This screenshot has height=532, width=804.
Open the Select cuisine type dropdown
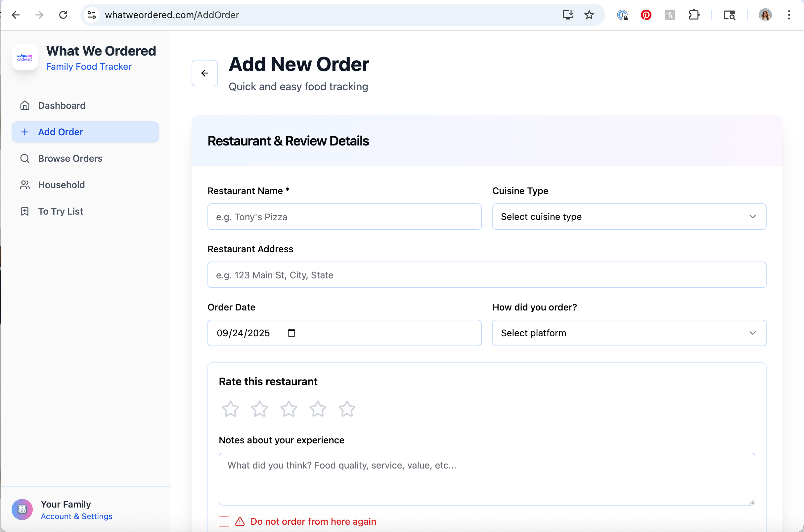pyautogui.click(x=629, y=217)
